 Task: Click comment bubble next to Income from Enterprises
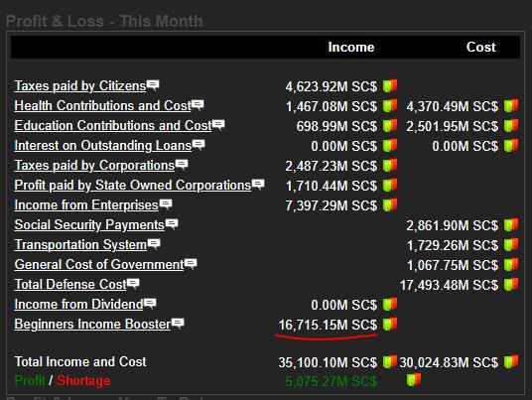coord(166,203)
